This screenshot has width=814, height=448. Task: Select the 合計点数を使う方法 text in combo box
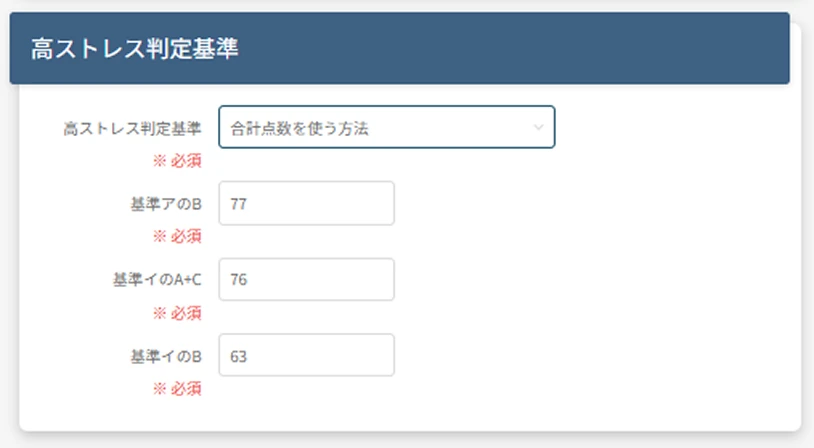299,128
